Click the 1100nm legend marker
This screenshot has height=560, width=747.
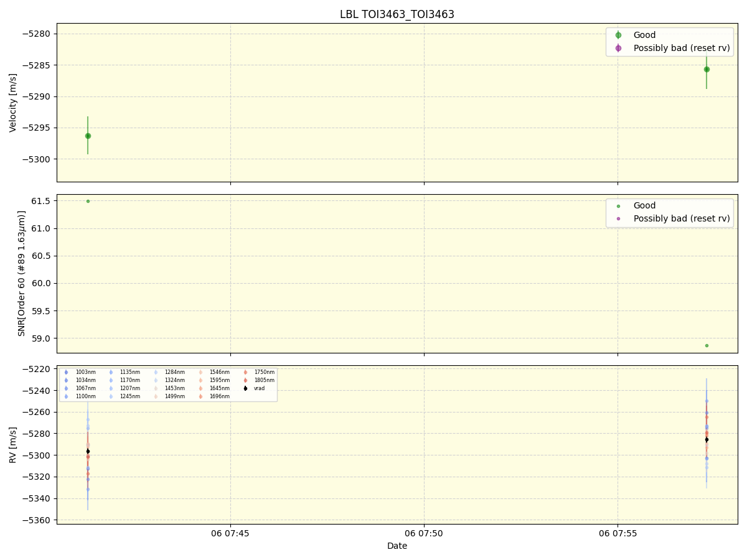[66, 396]
